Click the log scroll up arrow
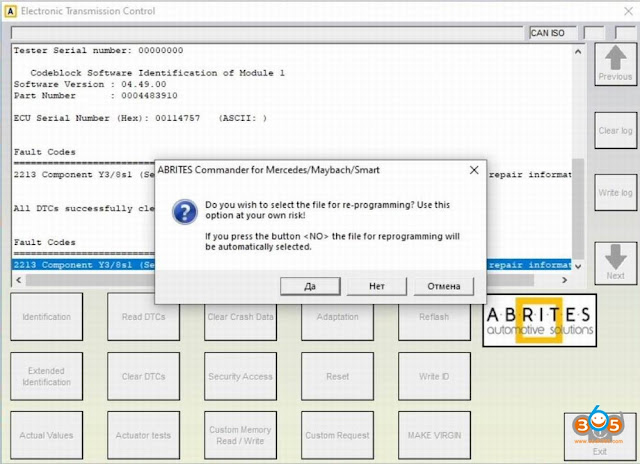The width and height of the screenshot is (640, 464). 578,52
